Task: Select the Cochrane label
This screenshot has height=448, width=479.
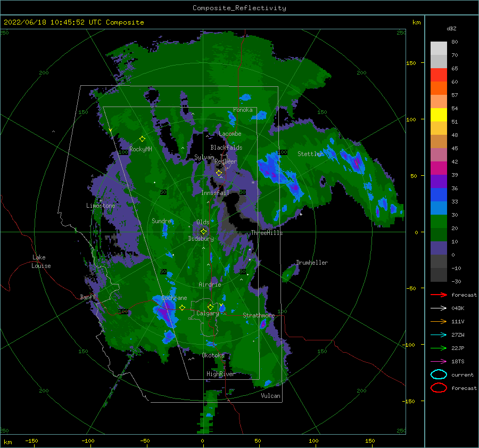Action: point(174,298)
